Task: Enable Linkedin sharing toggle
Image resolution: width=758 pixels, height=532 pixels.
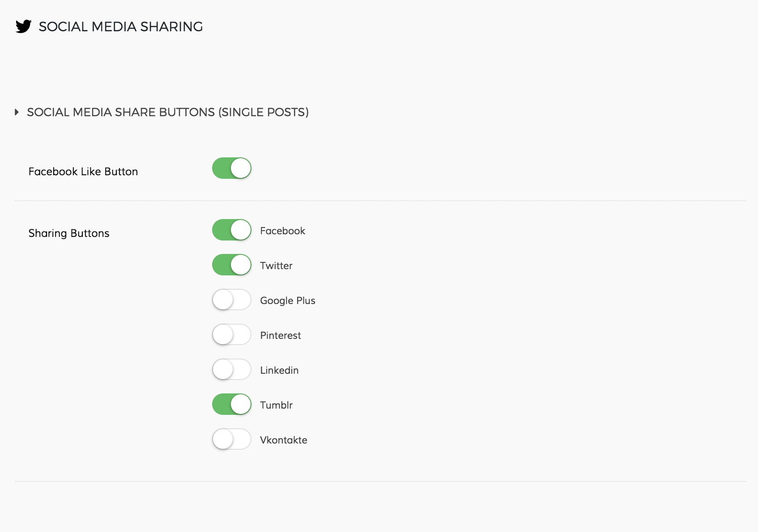Action: pyautogui.click(x=232, y=369)
